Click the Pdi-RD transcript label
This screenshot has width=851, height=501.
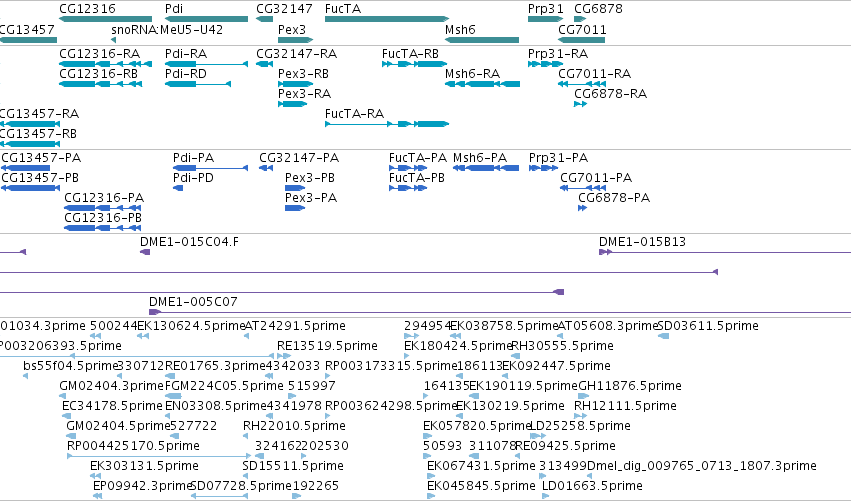coord(186,73)
